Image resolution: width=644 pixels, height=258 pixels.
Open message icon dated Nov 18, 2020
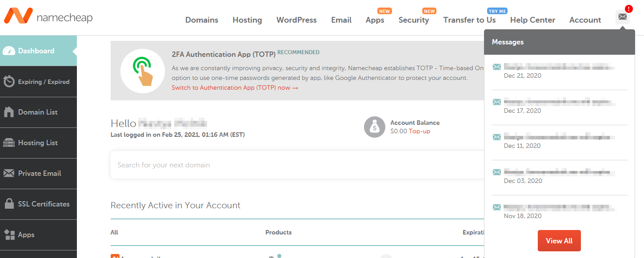(497, 207)
